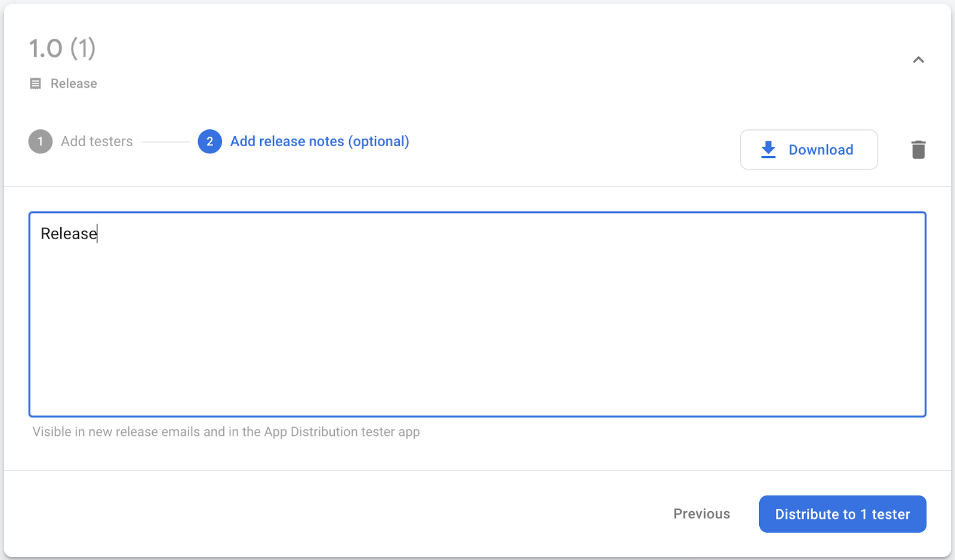Select the Add release notes (optional) step
Viewport: 955px width, 560px height.
(319, 142)
